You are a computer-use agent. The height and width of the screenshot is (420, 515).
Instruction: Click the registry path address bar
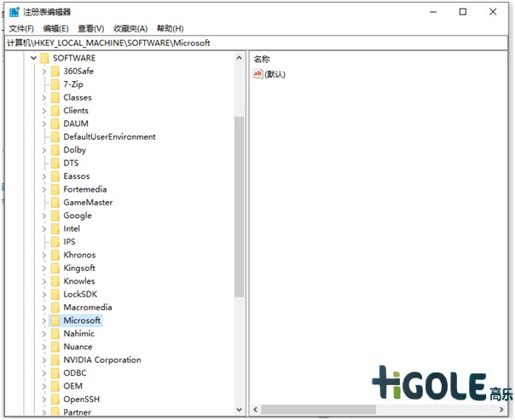click(x=256, y=43)
